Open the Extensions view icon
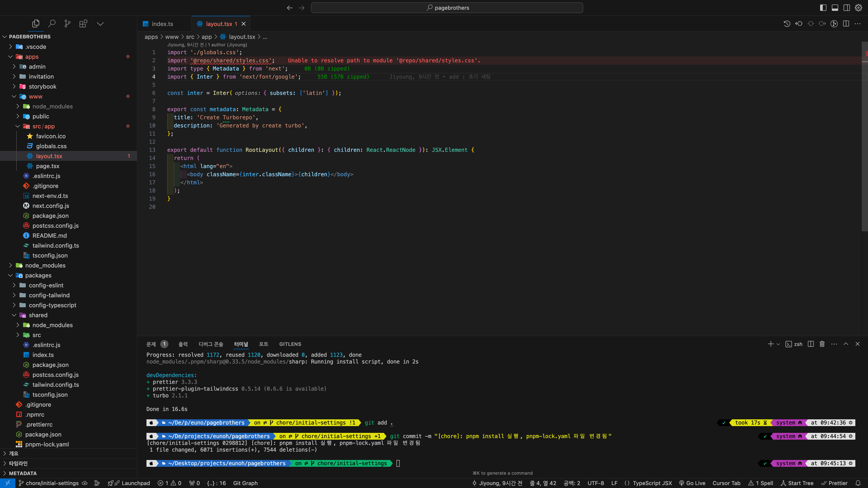The height and width of the screenshot is (488, 868). pyautogui.click(x=83, y=23)
